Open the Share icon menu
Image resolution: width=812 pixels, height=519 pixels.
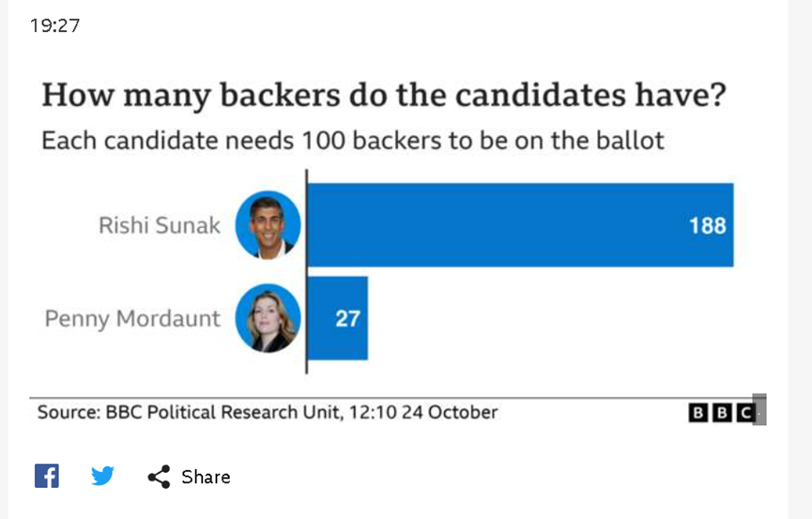pos(159,477)
